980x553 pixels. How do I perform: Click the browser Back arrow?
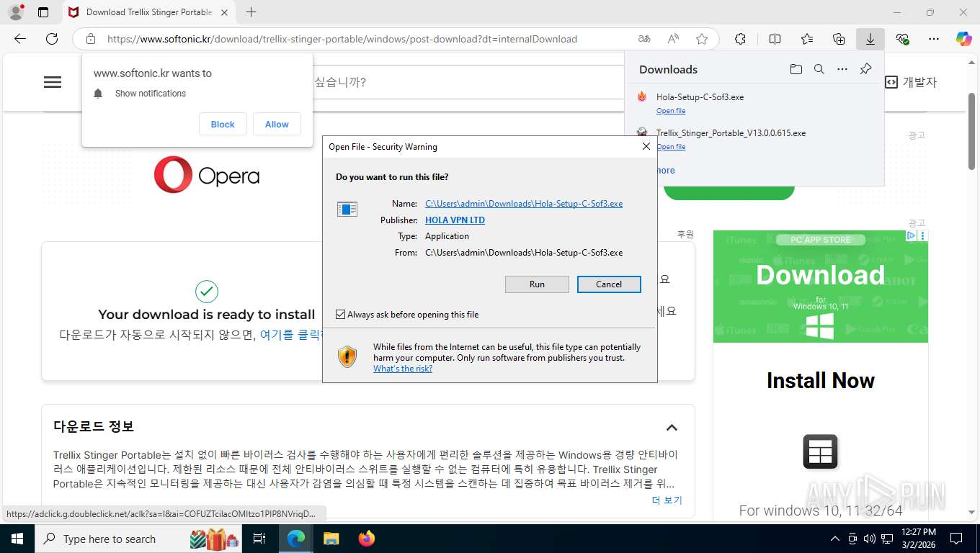click(x=20, y=39)
